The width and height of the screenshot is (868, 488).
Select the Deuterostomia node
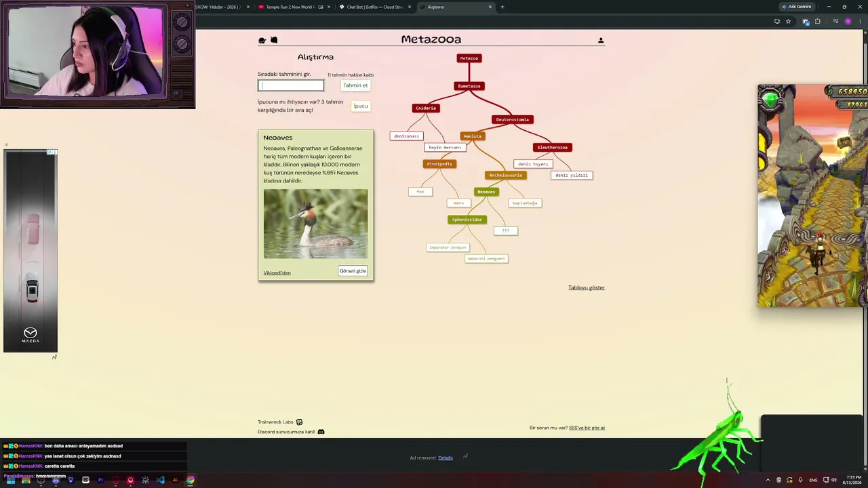512,119
